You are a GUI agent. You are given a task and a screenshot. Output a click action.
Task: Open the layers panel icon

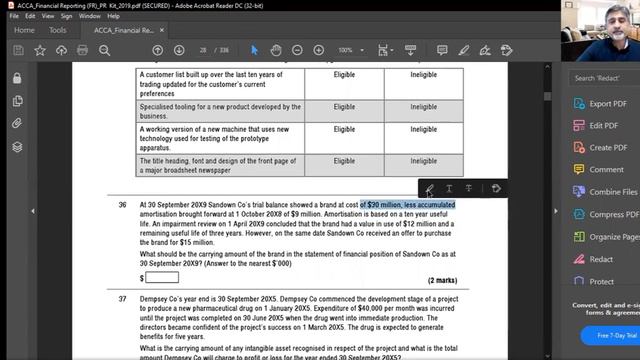pos(17,147)
